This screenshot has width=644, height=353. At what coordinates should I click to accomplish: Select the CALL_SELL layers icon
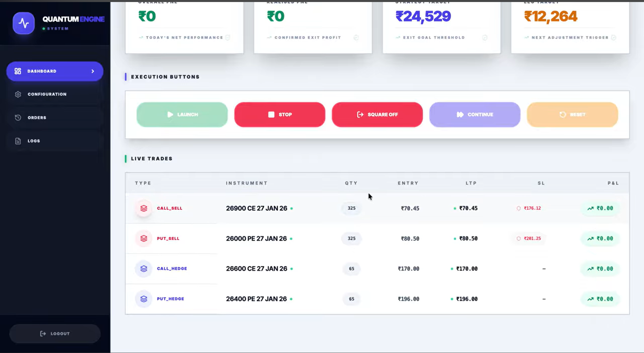coord(143,208)
